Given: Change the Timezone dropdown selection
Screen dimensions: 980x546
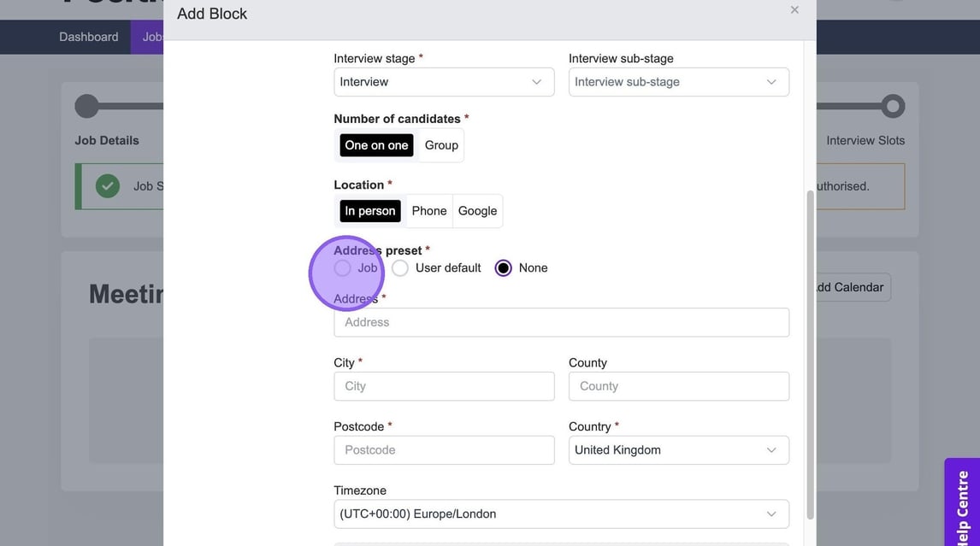Looking at the screenshot, I should point(561,514).
